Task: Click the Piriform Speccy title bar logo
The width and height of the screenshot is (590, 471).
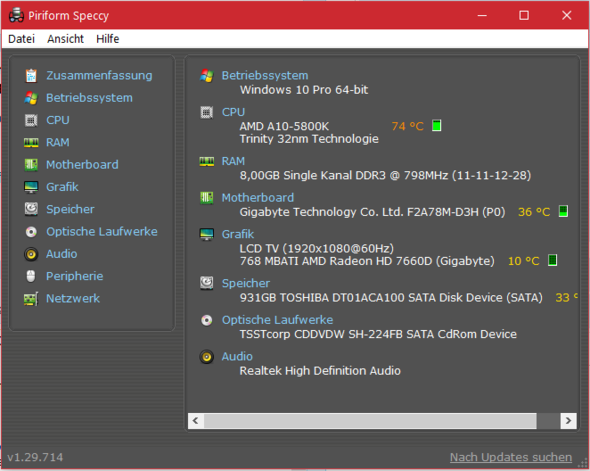Action: tap(16, 15)
